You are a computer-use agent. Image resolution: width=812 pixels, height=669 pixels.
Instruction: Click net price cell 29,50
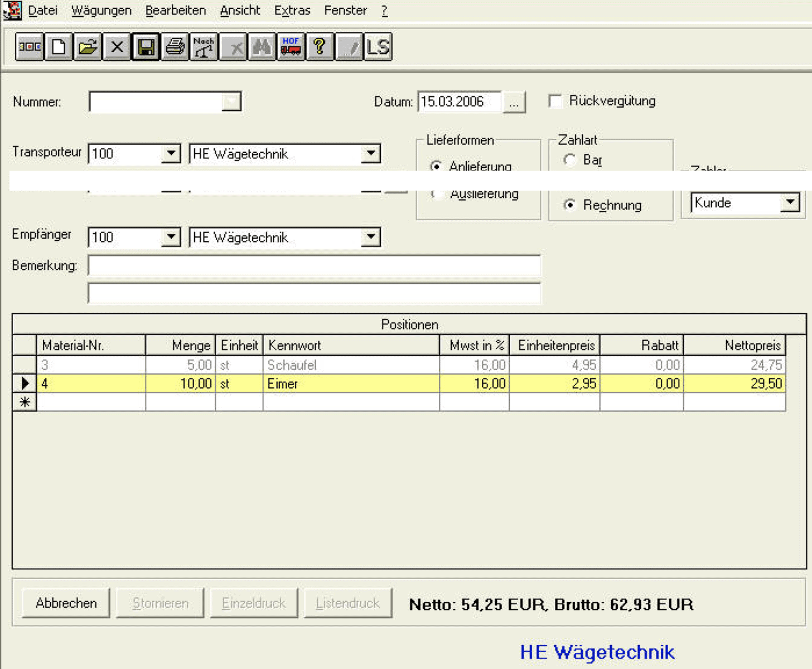point(734,384)
